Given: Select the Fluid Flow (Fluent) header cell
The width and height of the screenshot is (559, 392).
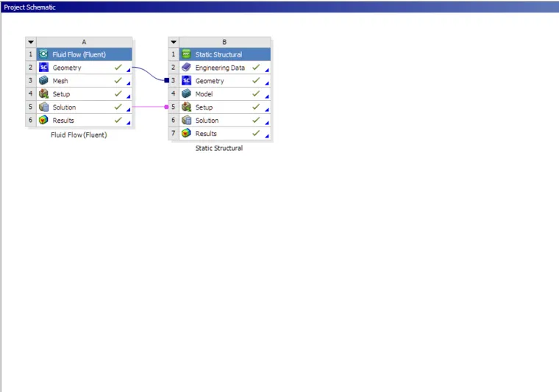Looking at the screenshot, I should click(x=84, y=54).
